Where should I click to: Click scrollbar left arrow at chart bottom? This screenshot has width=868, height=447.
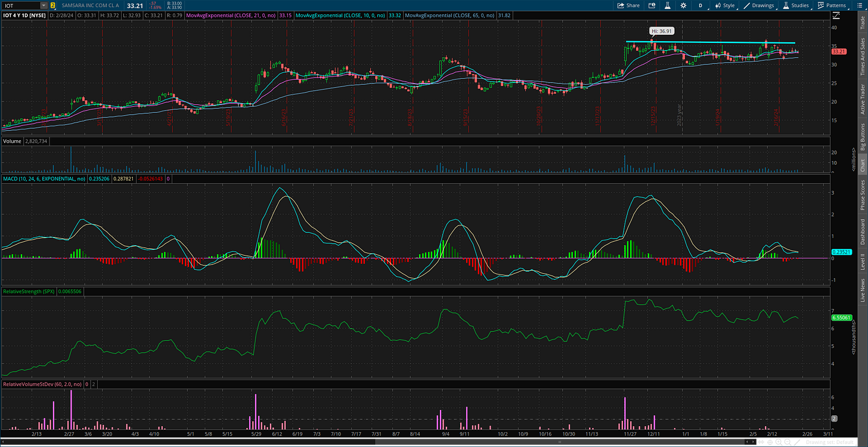point(747,442)
